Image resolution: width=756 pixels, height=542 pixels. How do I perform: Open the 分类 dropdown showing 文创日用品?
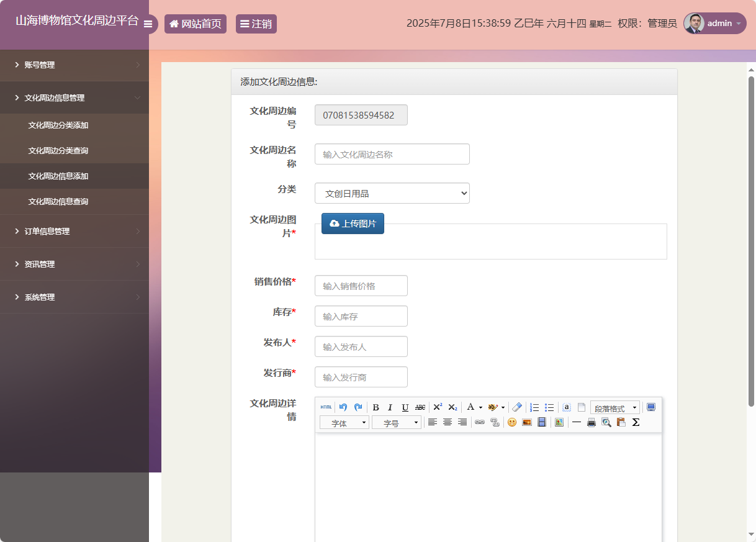tap(392, 193)
